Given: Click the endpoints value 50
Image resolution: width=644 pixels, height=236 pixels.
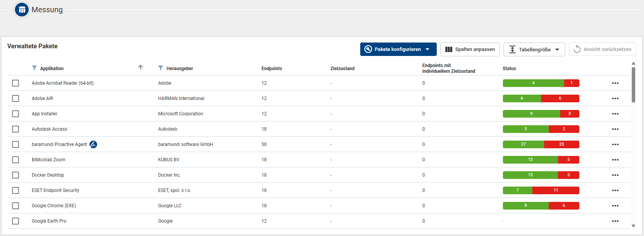Looking at the screenshot, I should [x=264, y=144].
